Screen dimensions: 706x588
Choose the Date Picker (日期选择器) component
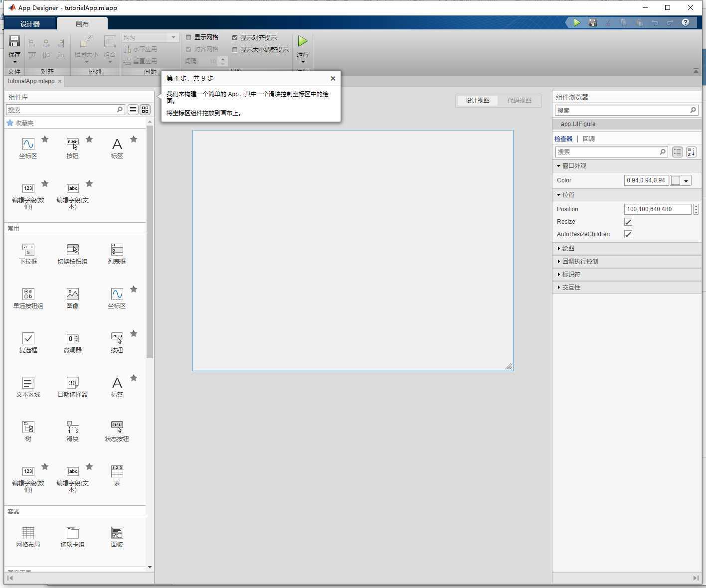click(x=73, y=383)
